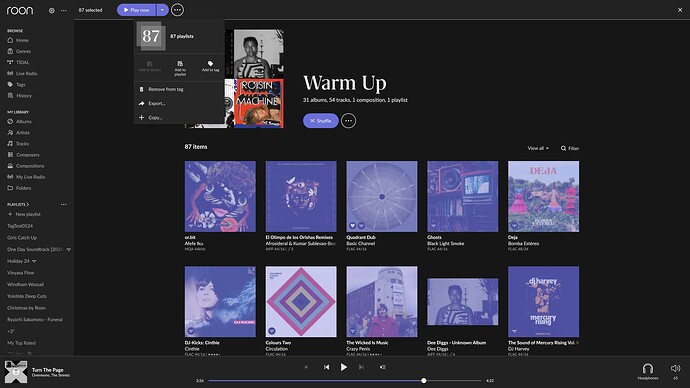Click the playback progress slider handle
This screenshot has height=388, width=690.
[x=424, y=381]
